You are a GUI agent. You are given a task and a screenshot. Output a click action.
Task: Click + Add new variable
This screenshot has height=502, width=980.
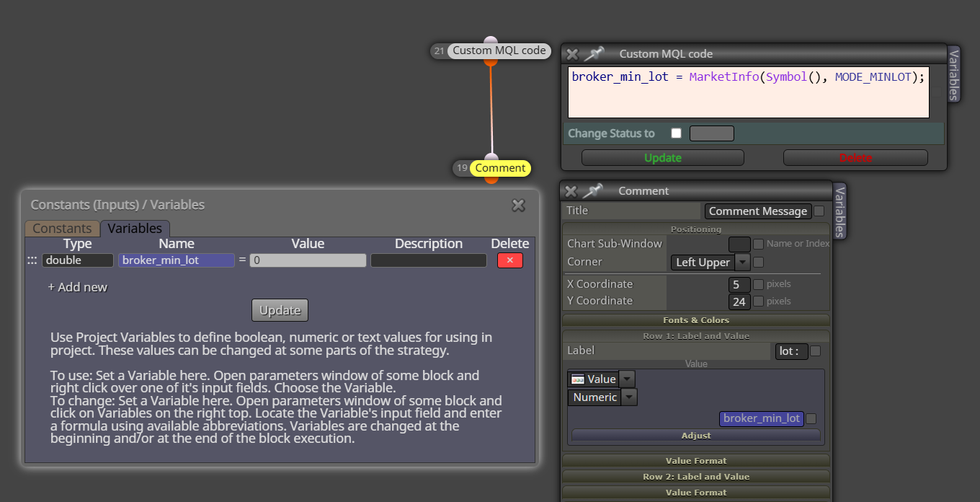(78, 287)
